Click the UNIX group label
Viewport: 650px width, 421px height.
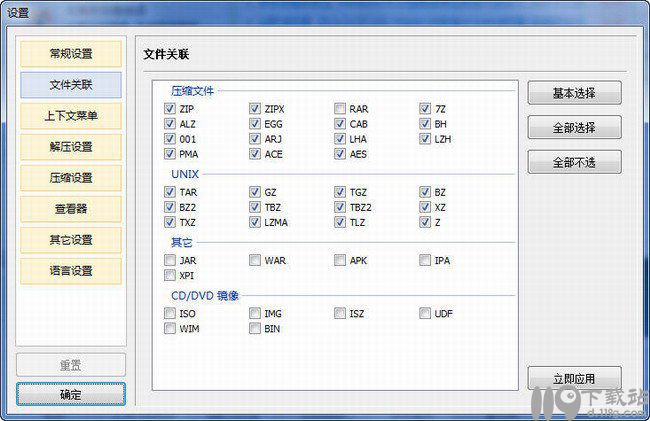pos(185,174)
